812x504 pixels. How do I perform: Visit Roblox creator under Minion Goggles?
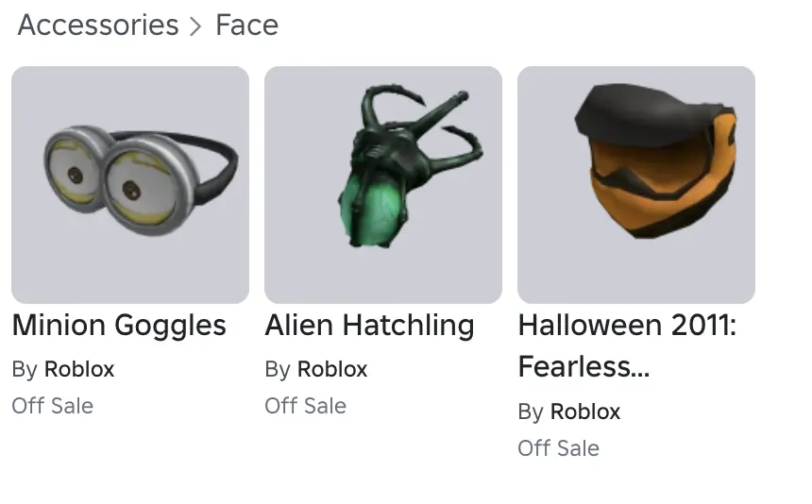[79, 369]
